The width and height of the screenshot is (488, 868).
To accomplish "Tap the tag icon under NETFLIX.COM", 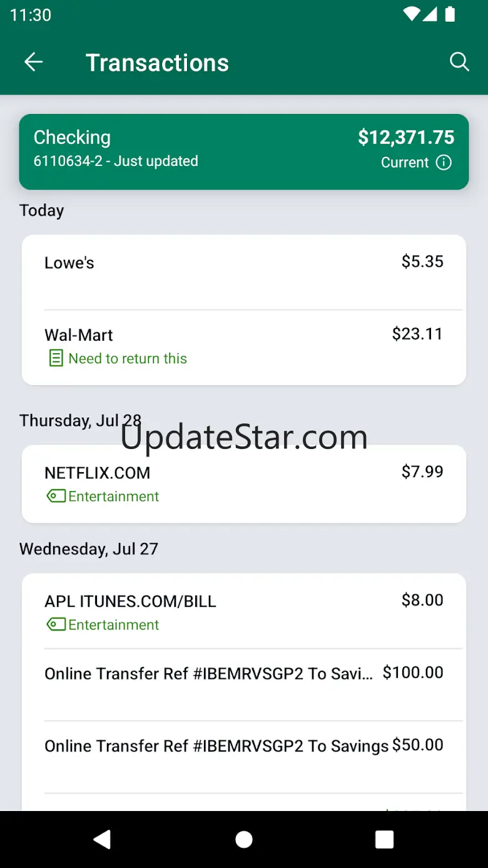I will [x=56, y=496].
